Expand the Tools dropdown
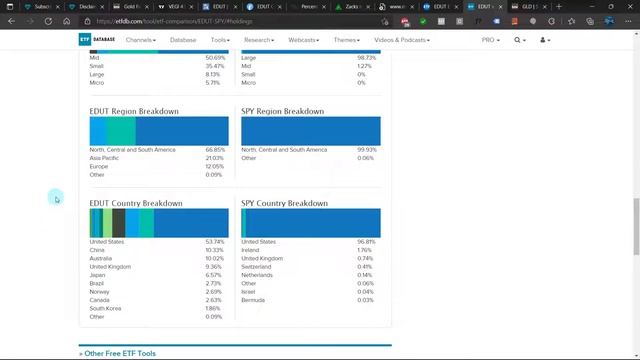 coord(220,40)
